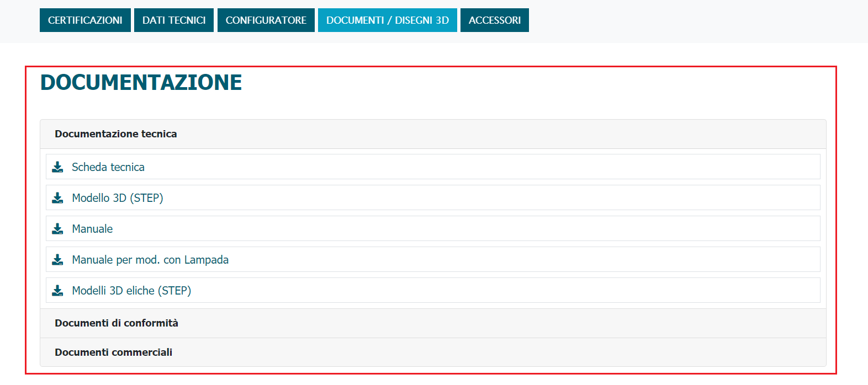Viewport: 868px width, 385px height.
Task: Expand the Documenti commerciali section
Action: click(433, 352)
